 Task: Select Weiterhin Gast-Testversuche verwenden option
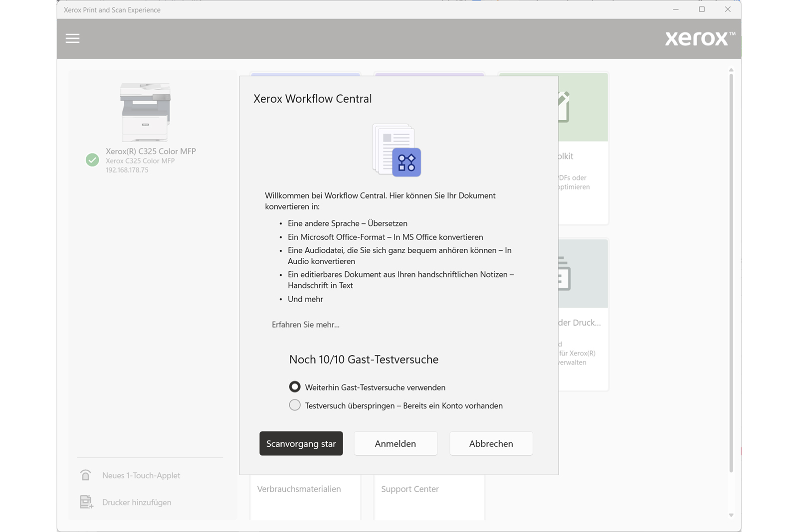(295, 387)
